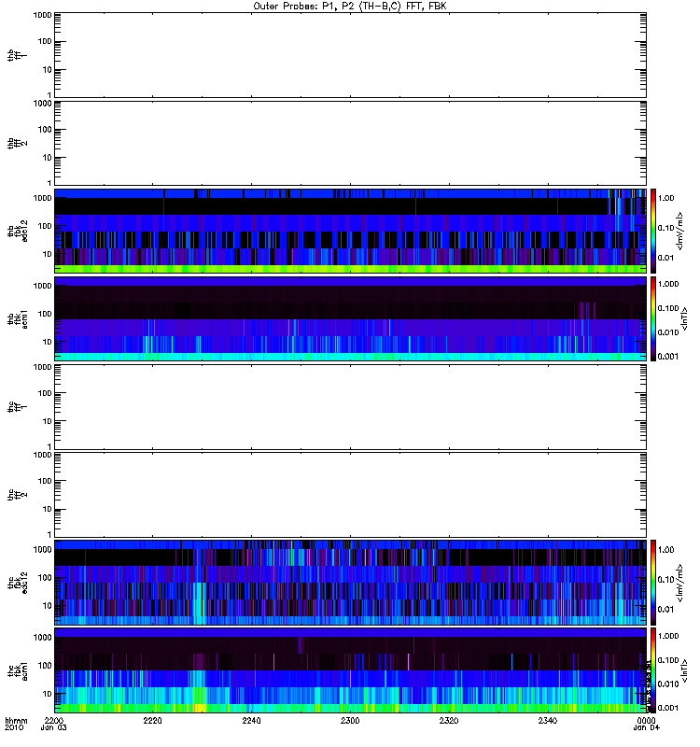The height and width of the screenshot is (747, 700).
Task: Click the '2340' time axis label
Action: [548, 720]
